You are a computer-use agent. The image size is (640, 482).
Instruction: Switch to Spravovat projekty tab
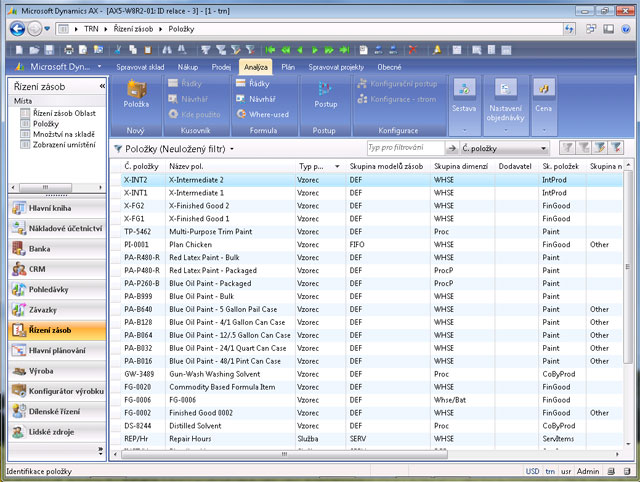(336, 67)
